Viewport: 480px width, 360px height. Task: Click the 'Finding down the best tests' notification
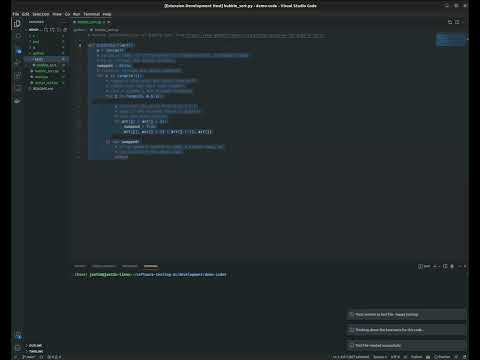tap(406, 330)
